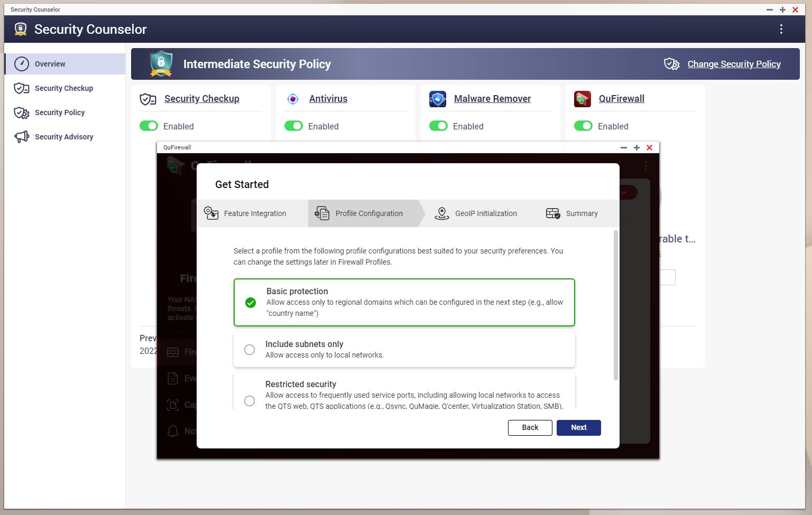The height and width of the screenshot is (515, 812).
Task: Switch to the GeoIP Initialization step
Action: 476,213
